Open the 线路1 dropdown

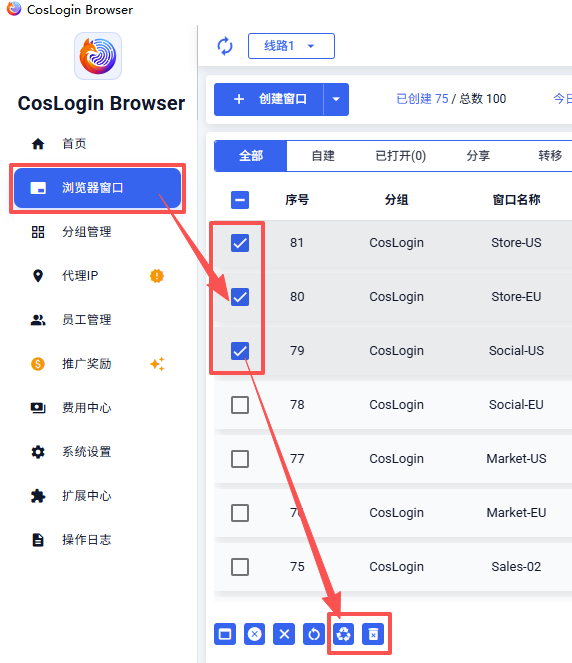coord(291,46)
